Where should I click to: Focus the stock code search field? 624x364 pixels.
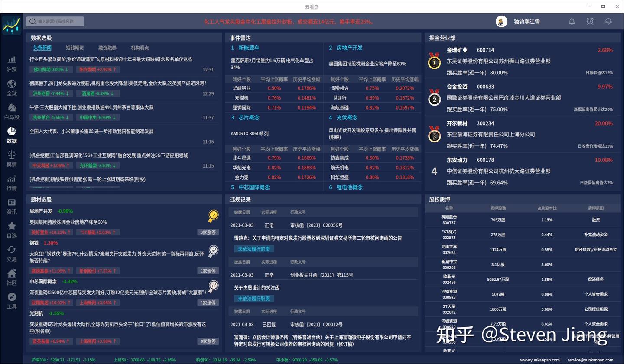click(x=55, y=21)
